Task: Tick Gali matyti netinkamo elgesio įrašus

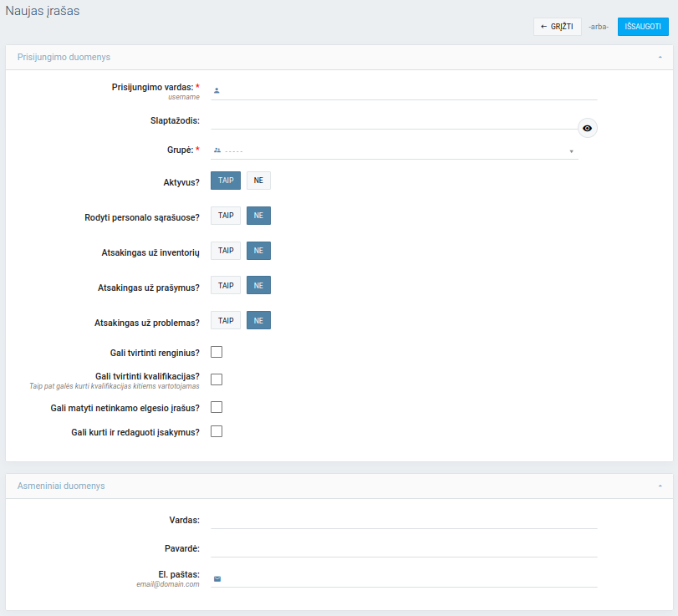Action: [217, 407]
